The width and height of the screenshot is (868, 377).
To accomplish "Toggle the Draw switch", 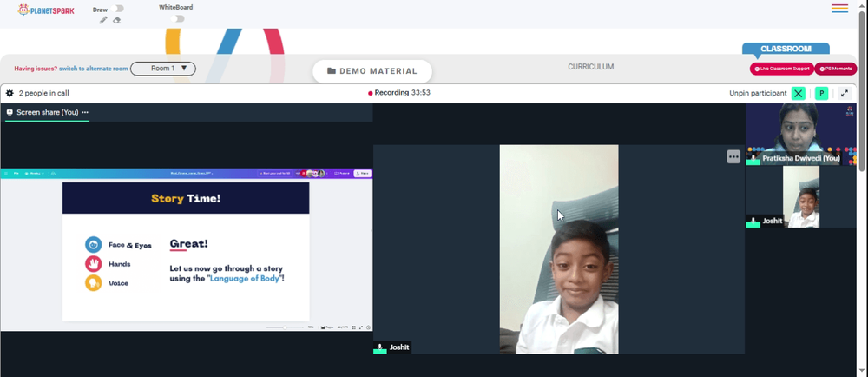I will (117, 9).
